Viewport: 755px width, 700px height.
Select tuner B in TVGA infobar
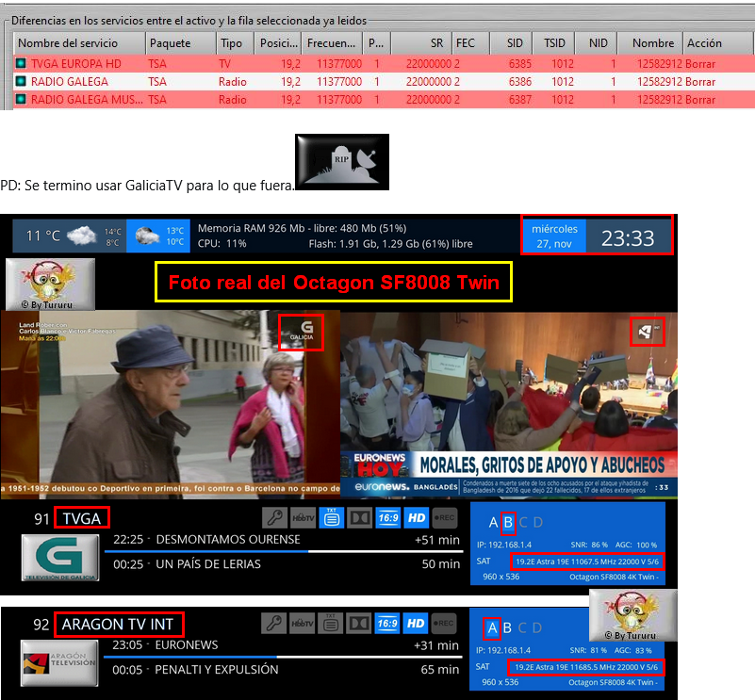point(508,522)
